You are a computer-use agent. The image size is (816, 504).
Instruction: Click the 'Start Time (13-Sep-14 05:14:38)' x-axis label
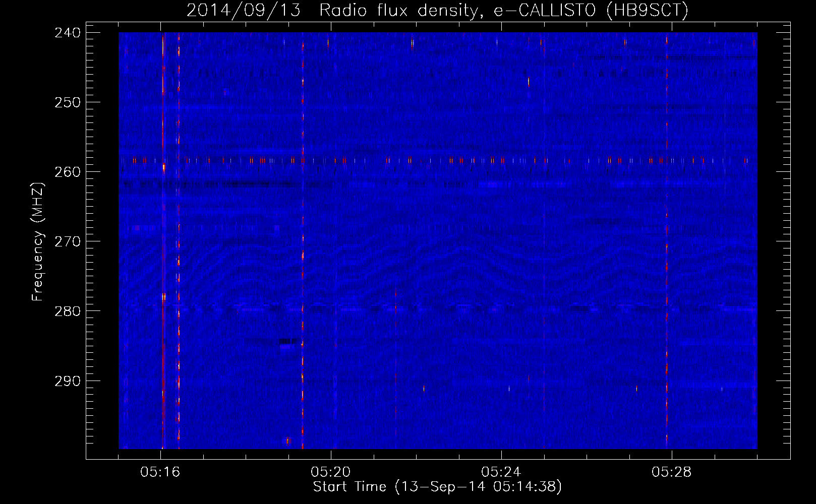[x=437, y=487]
